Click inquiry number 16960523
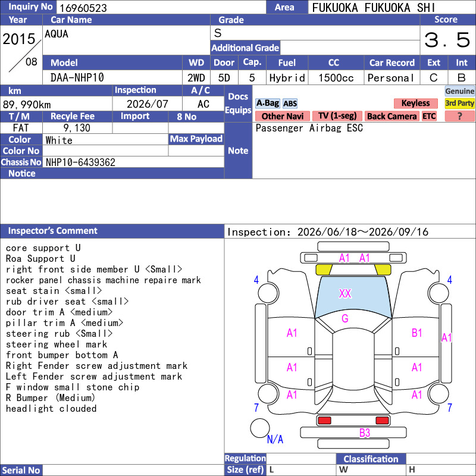 click(x=83, y=8)
